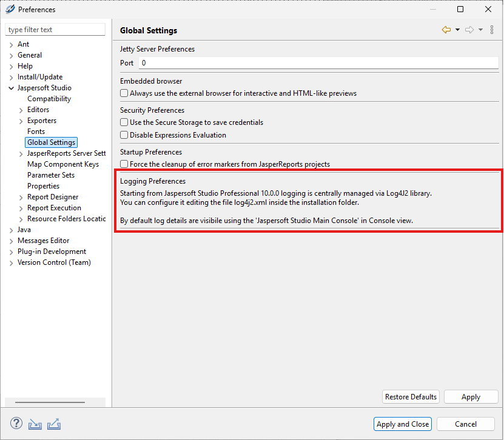The image size is (504, 440).
Task: Expand the Editors tree node
Action: click(x=21, y=110)
